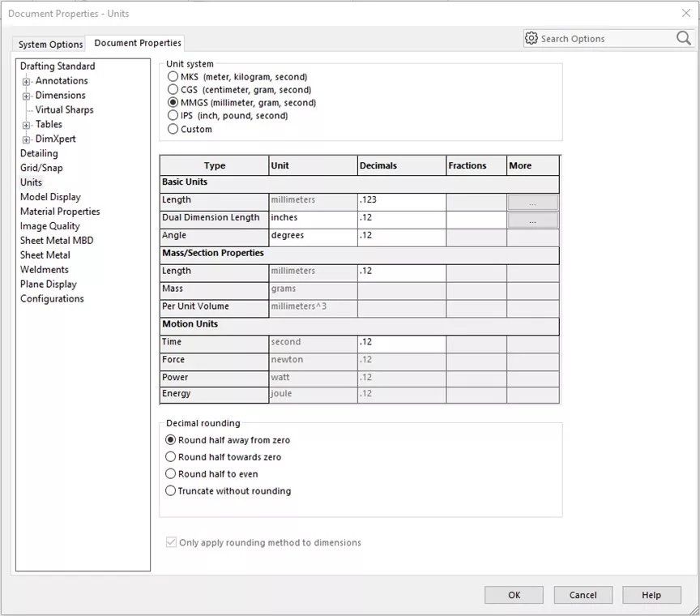Choose Truncate without rounding
The width and height of the screenshot is (700, 616).
click(x=170, y=490)
